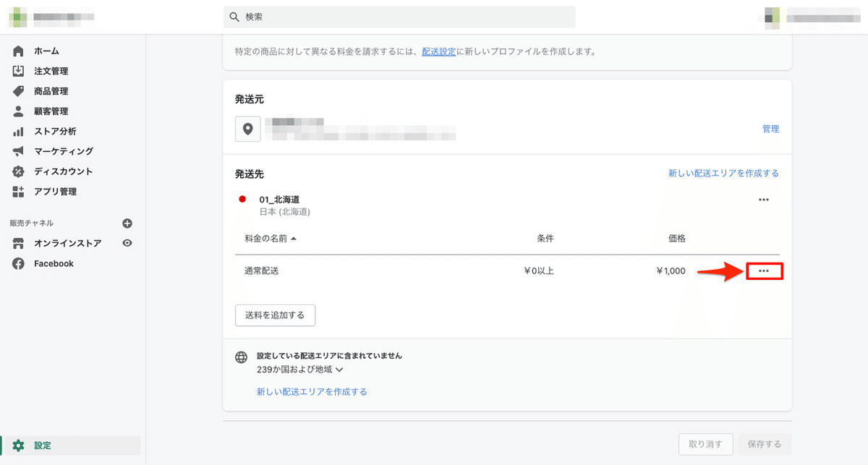868x465 pixels.
Task: Click the tag icon beside 商品管理
Action: (x=19, y=91)
